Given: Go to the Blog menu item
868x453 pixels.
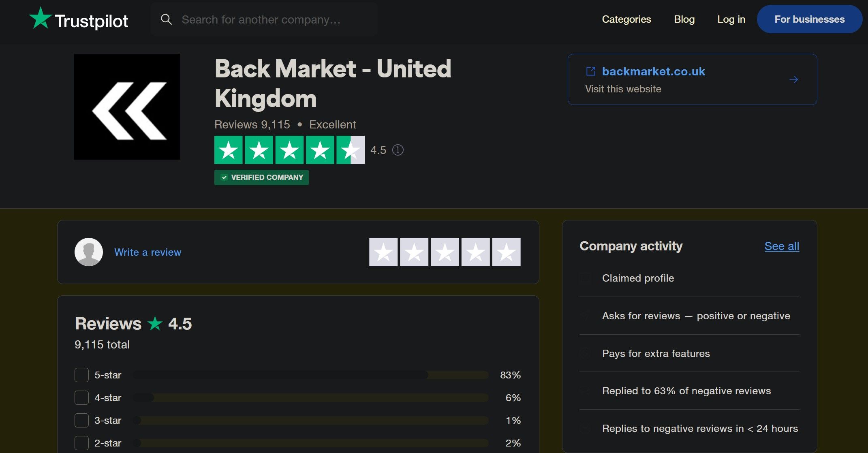Looking at the screenshot, I should click(x=684, y=19).
